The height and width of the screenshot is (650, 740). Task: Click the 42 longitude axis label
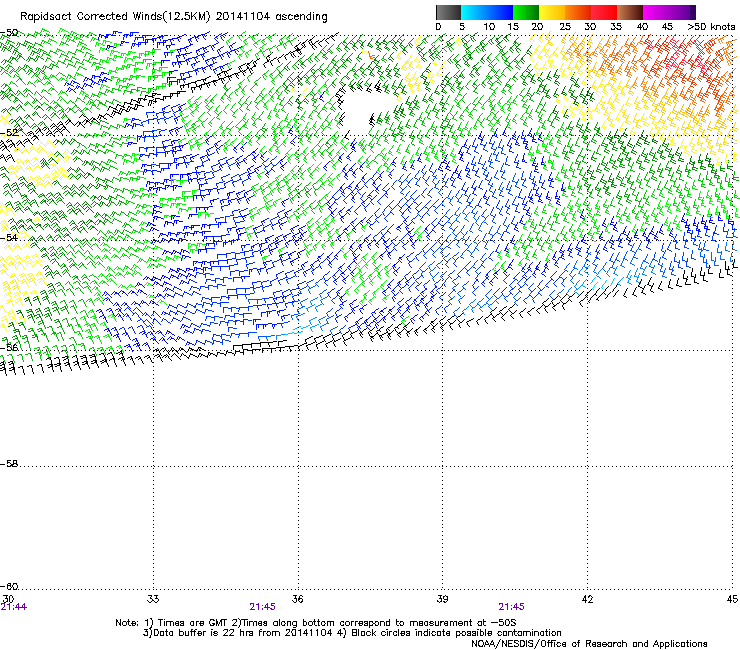pos(587,599)
